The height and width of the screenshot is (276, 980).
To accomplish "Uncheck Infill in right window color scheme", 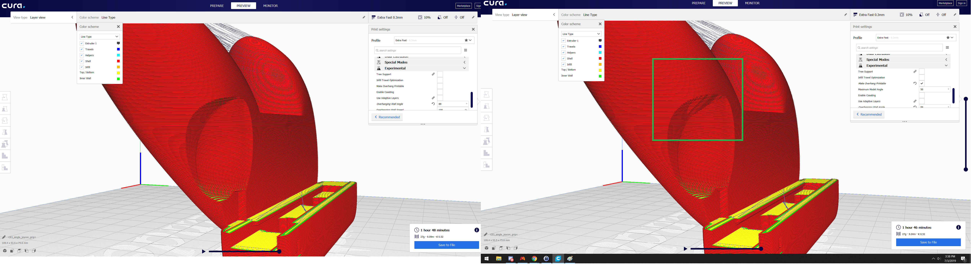I will [563, 64].
